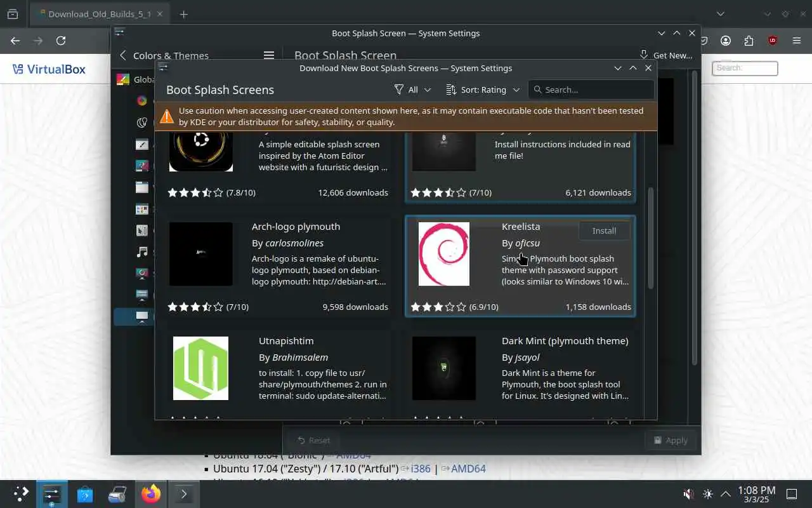Switch to Download_Old_Builds_5_1 tab
The height and width of the screenshot is (508, 812).
point(98,14)
